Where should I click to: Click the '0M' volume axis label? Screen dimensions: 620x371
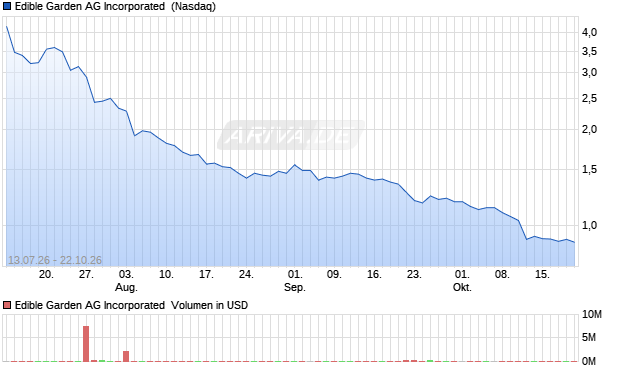pos(589,361)
